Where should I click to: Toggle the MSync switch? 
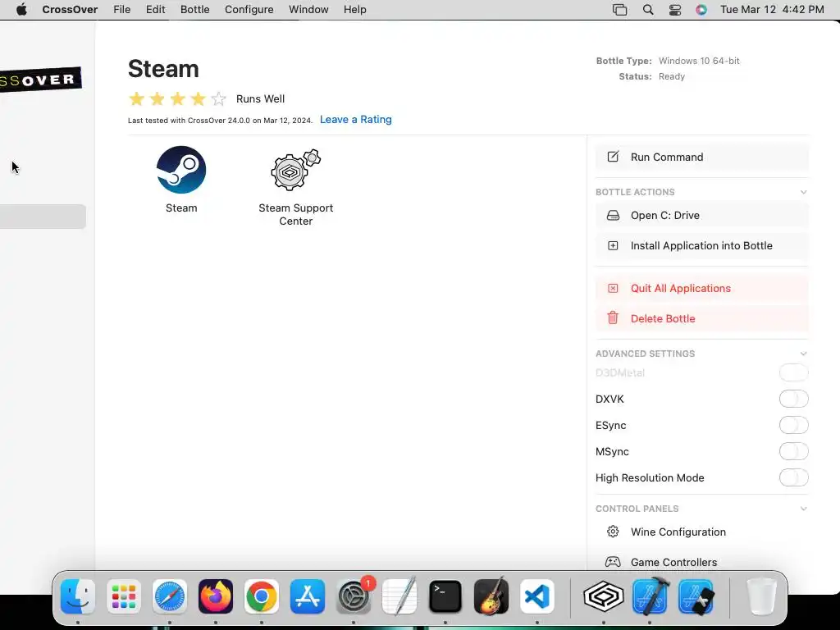[793, 451]
